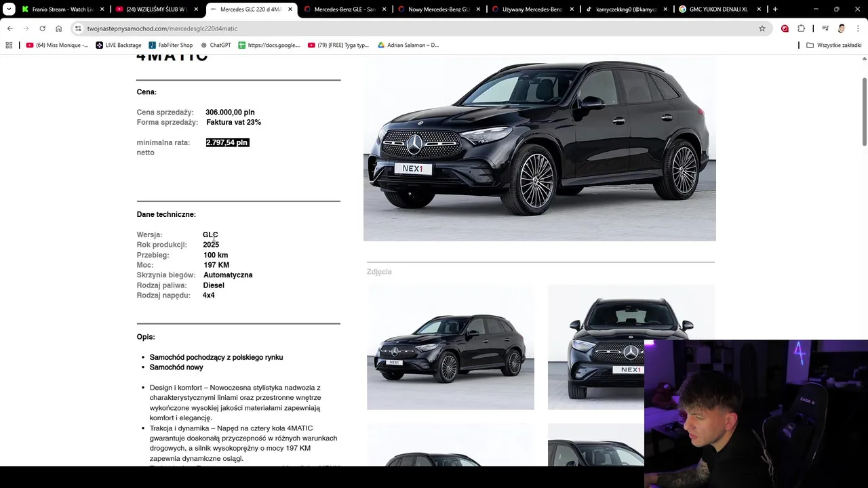Viewport: 868px width, 488px height.
Task: Click the 'Zdjęcia' section heading
Action: coord(379,272)
